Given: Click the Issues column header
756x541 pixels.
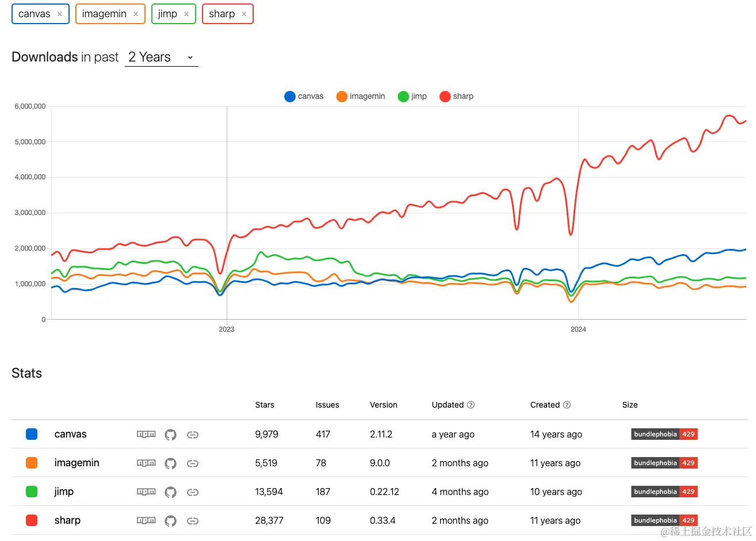Looking at the screenshot, I should pos(327,405).
